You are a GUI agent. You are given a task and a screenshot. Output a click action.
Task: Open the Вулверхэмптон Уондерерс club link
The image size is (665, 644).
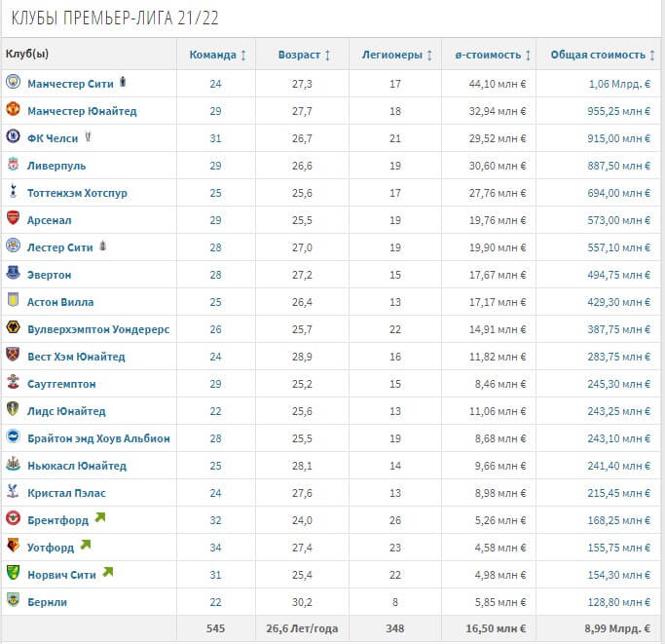98,329
